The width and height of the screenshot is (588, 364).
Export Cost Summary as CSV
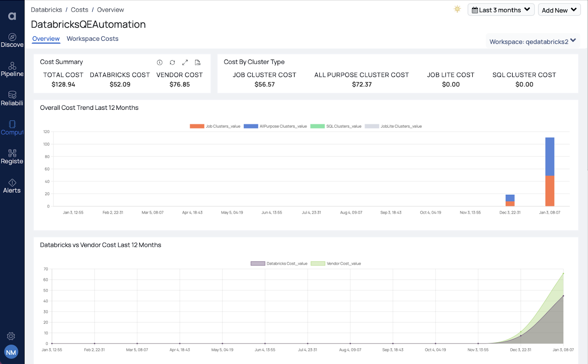point(198,62)
